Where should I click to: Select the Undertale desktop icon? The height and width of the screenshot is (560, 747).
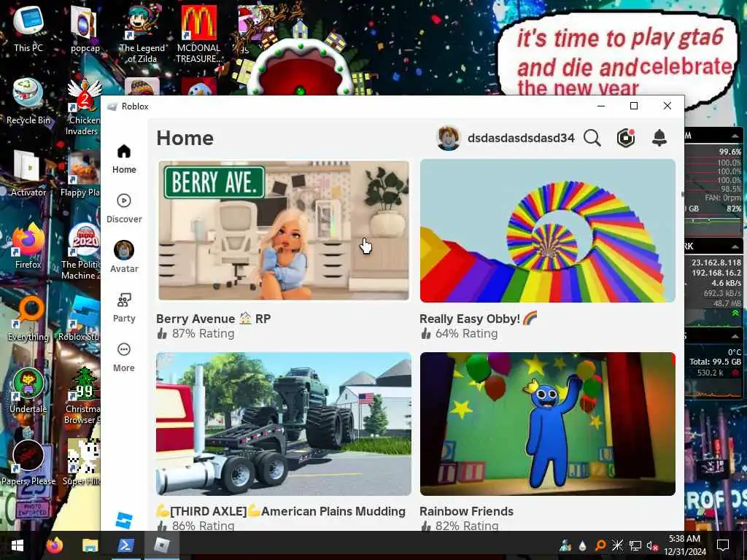pos(28,391)
